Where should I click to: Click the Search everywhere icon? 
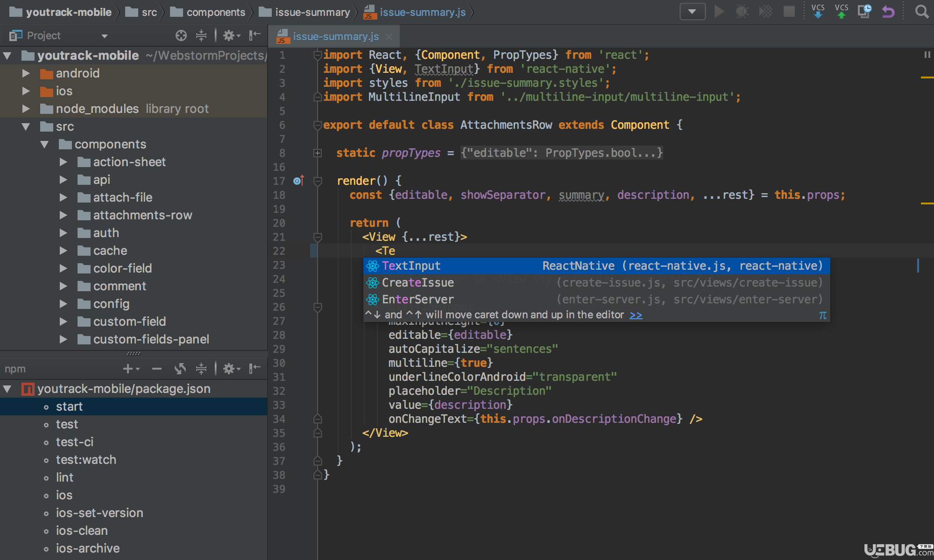tap(922, 12)
